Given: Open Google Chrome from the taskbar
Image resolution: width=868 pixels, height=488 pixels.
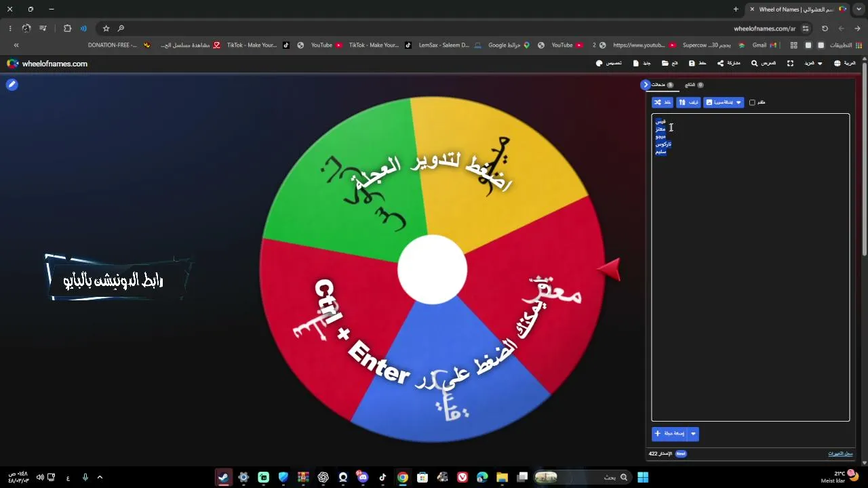Looking at the screenshot, I should pos(403,477).
